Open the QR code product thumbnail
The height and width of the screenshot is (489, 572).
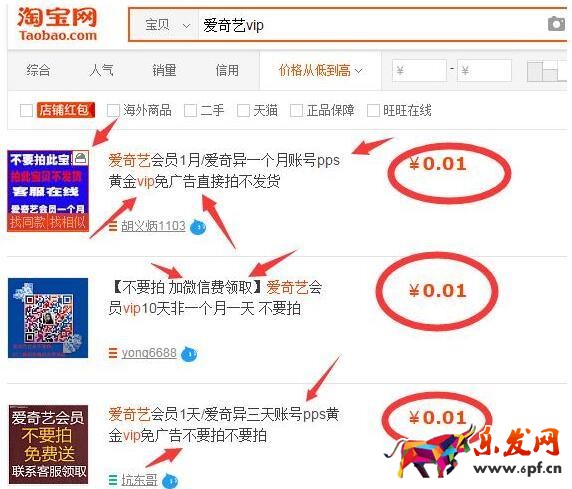(48, 318)
